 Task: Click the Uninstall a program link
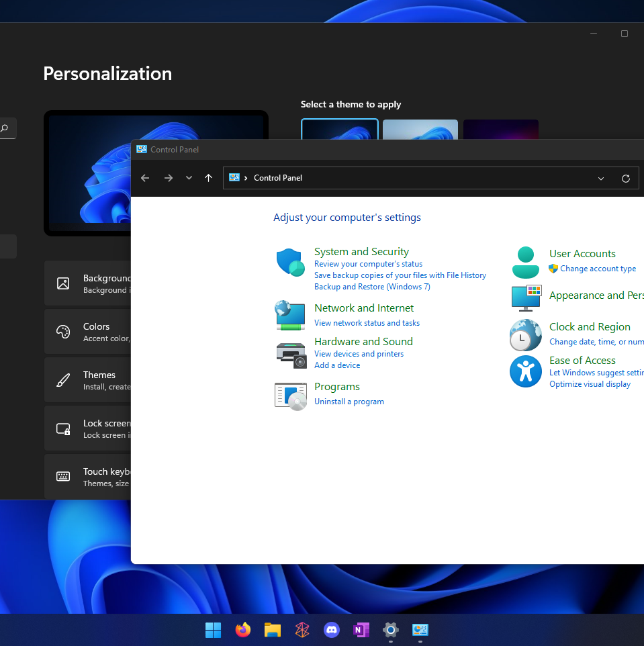(x=349, y=402)
